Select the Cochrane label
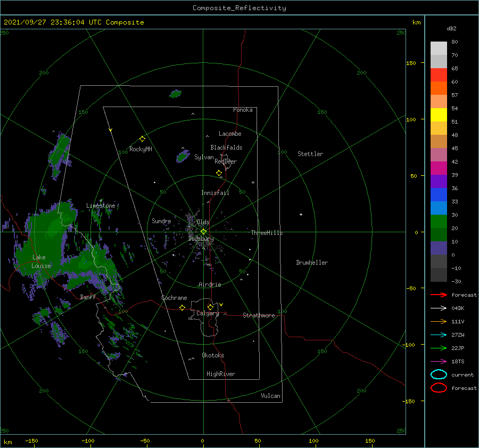Viewport: 479px width, 448px height. pos(174,298)
